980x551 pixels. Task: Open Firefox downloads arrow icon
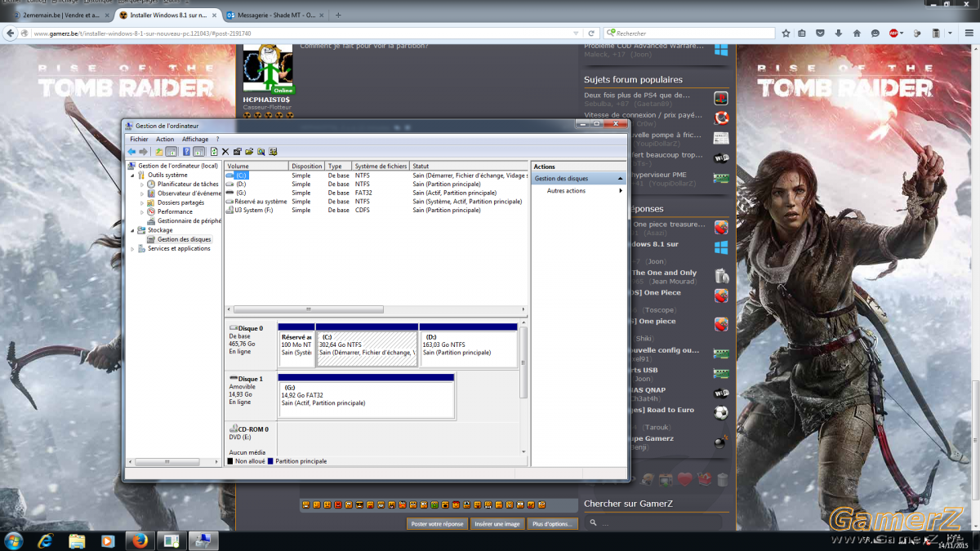click(839, 33)
